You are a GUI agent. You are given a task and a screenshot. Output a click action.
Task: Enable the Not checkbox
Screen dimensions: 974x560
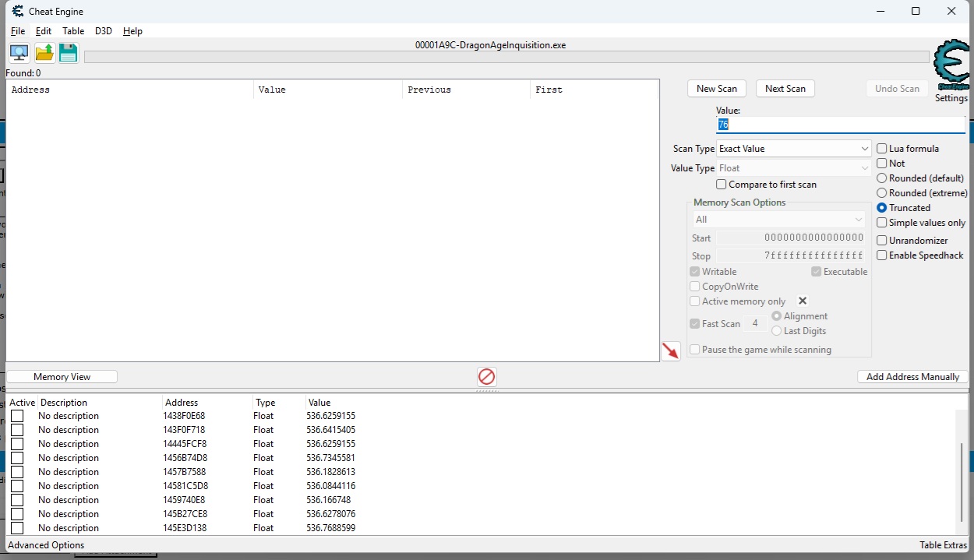coord(882,164)
